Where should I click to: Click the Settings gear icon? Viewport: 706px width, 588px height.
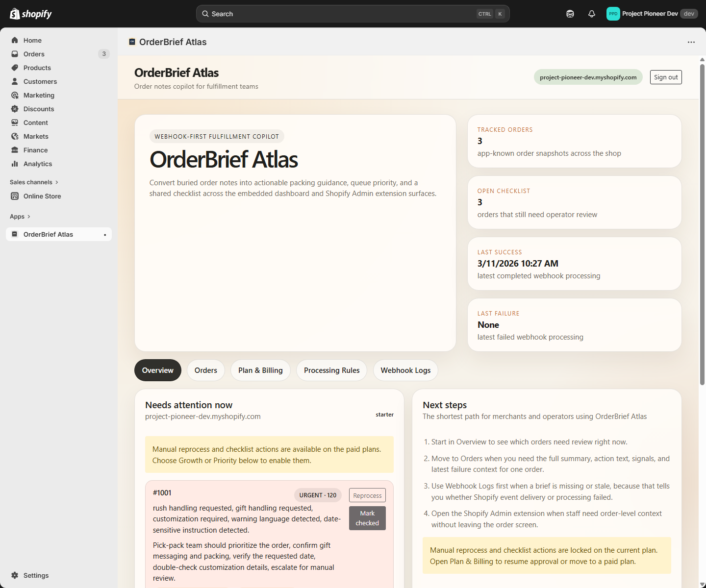coord(15,575)
